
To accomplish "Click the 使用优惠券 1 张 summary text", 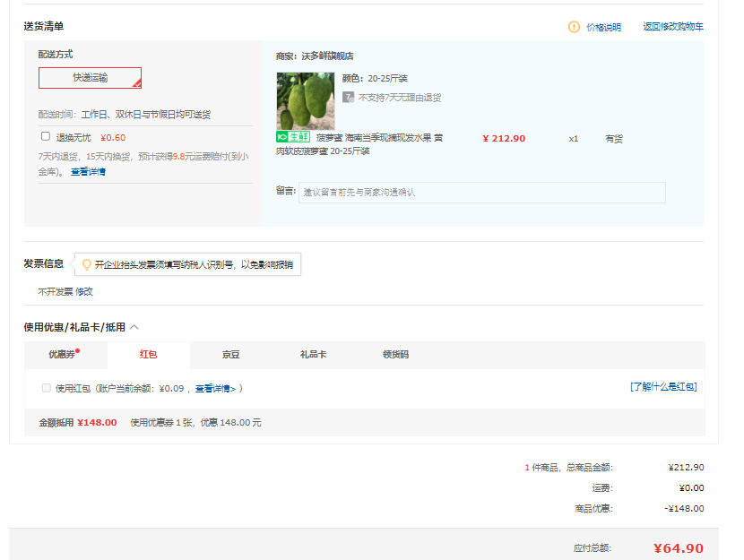I will point(195,423).
